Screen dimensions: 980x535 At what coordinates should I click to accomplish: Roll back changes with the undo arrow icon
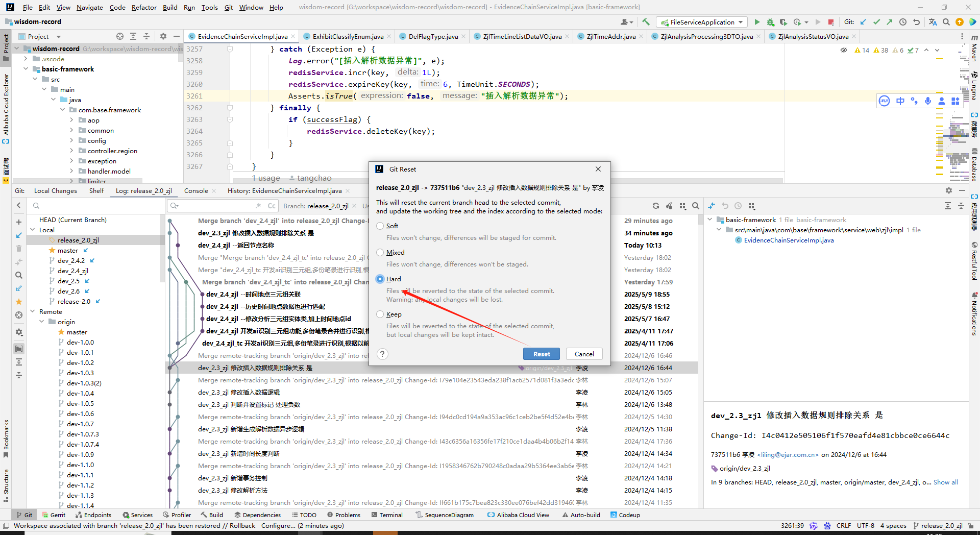[916, 22]
